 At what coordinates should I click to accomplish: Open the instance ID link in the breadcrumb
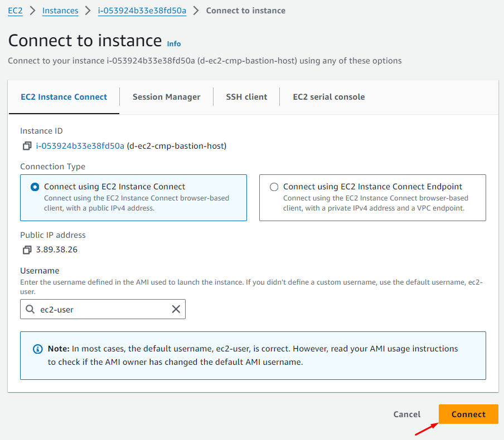pyautogui.click(x=142, y=11)
